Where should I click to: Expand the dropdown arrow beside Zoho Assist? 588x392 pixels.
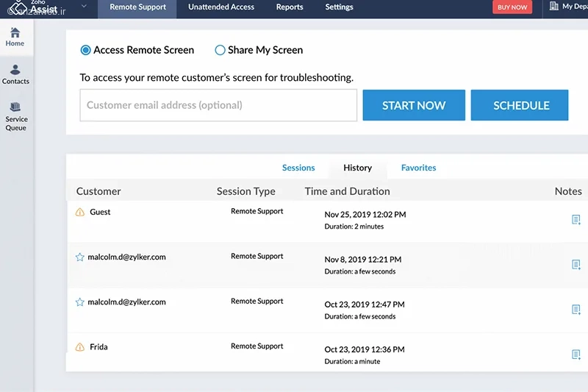84,6
